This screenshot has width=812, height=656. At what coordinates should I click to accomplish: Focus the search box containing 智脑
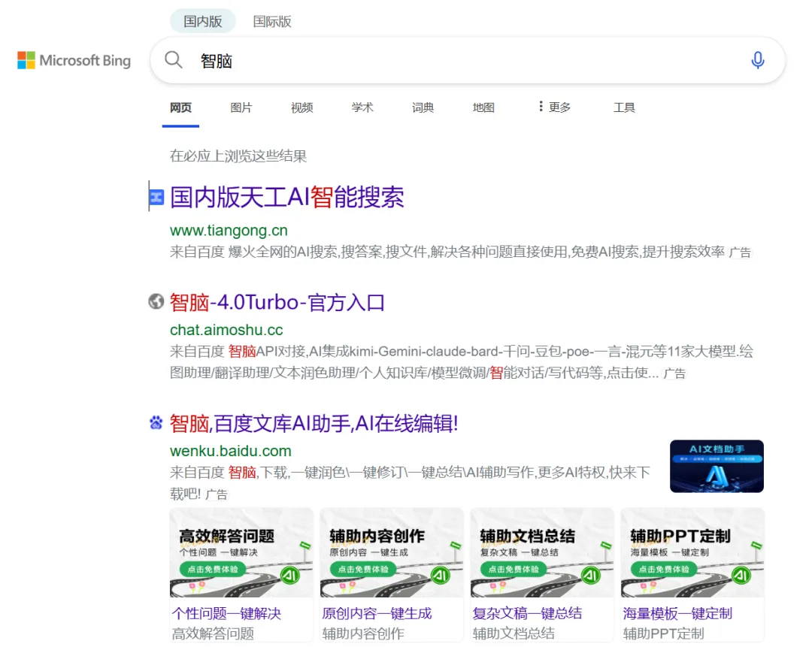point(468,61)
